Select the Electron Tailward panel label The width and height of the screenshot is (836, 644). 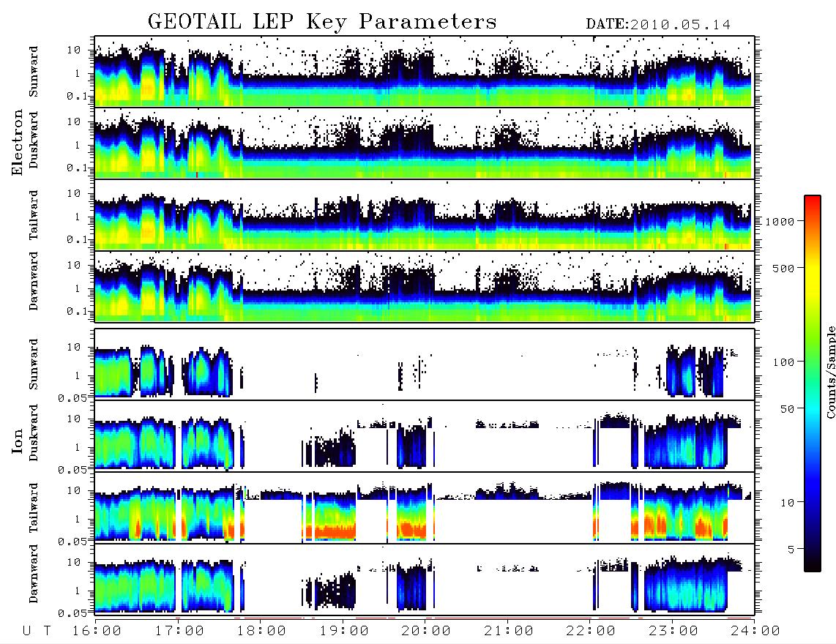[x=34, y=215]
